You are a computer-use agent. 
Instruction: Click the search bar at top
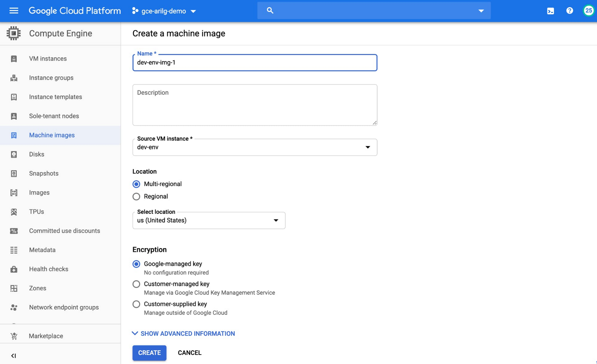(374, 11)
